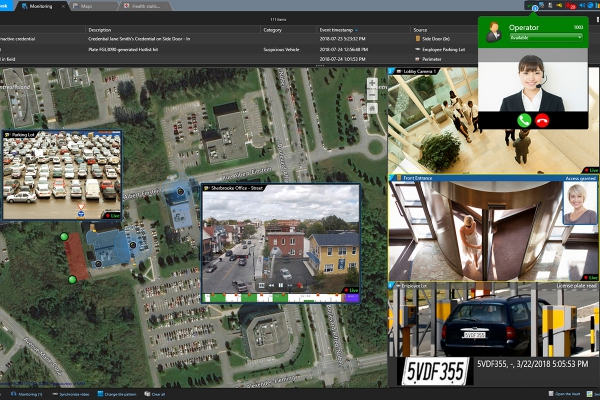Screen dimensions: 600x400
Task: Zoom in on the map
Action: [x=372, y=83]
